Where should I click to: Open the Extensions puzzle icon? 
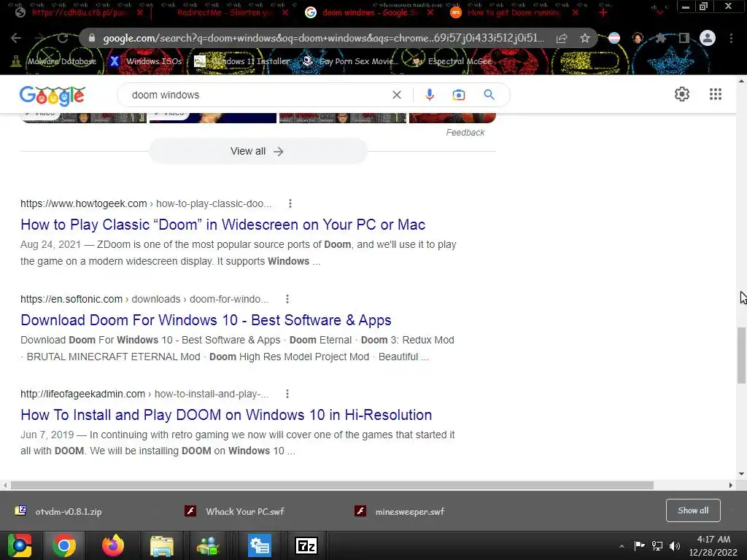coord(661,38)
